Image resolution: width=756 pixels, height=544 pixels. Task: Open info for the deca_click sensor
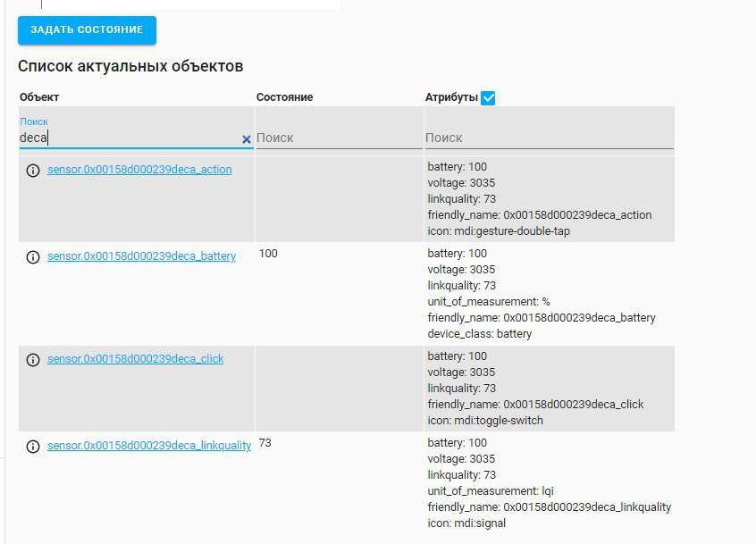(33, 359)
